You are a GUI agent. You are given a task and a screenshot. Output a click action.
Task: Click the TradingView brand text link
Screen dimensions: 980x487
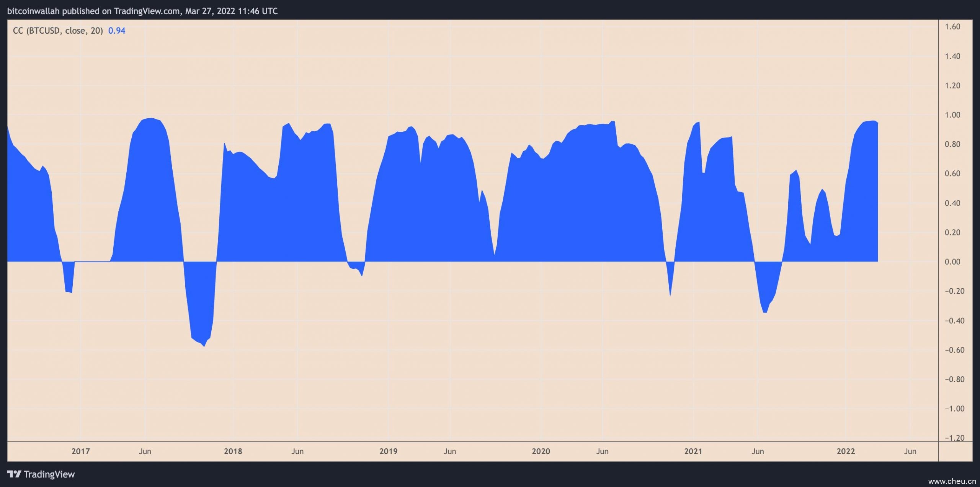[x=49, y=474]
